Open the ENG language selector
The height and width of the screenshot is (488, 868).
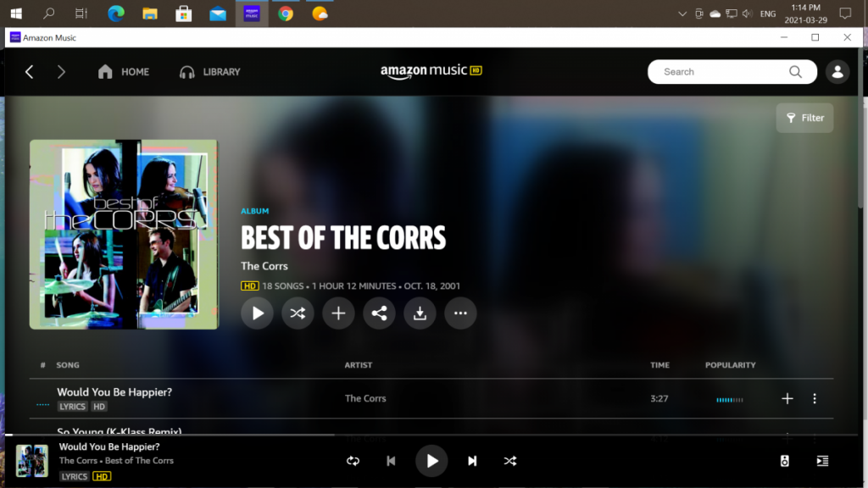[768, 14]
